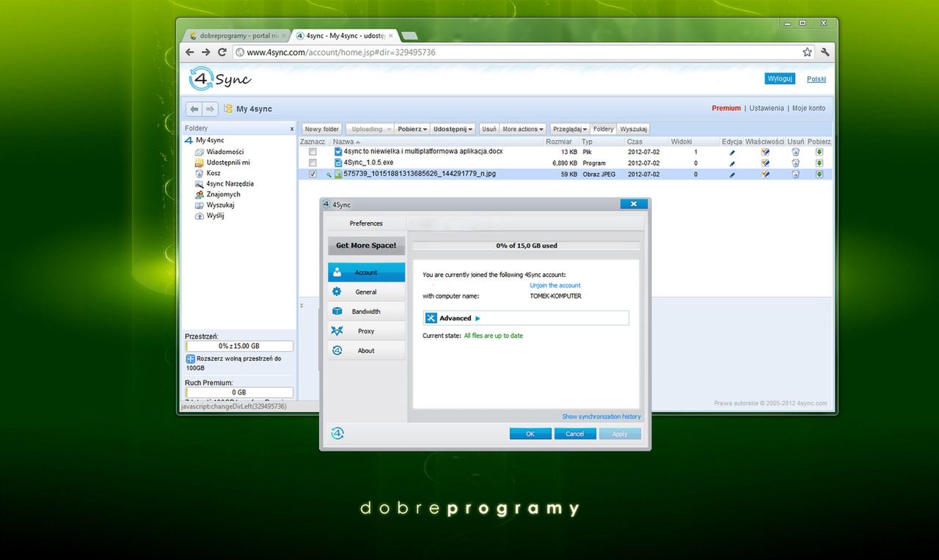Open properties icon for the .jpg file

coord(765,174)
